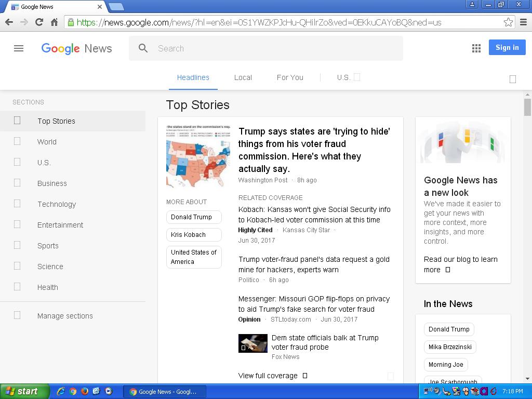
Task: Click the Sign in button
Action: [507, 47]
